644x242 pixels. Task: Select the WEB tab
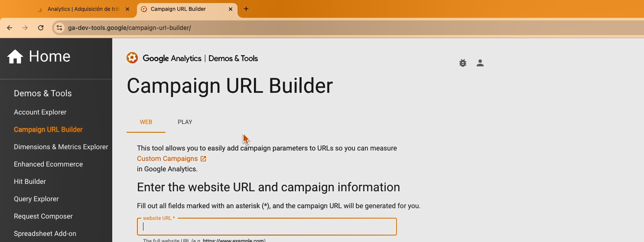[x=146, y=122]
